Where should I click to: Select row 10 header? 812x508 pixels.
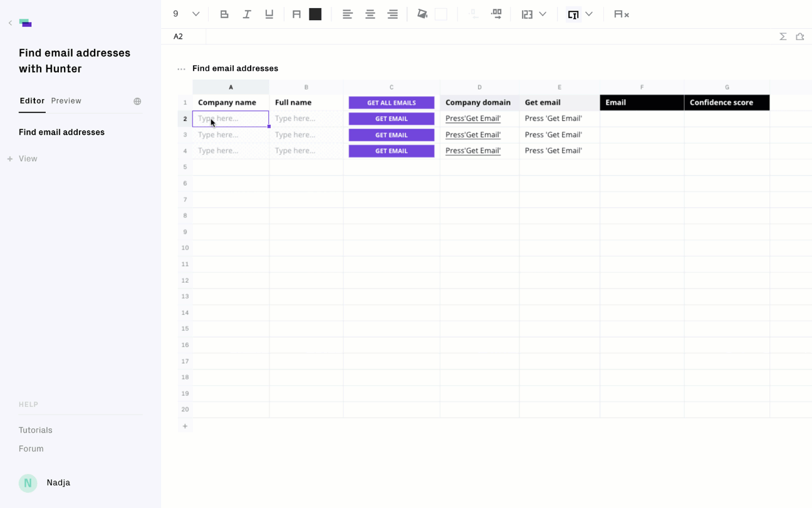coord(185,248)
